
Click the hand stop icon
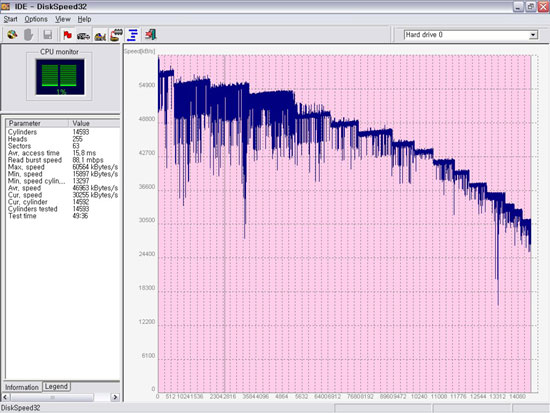tap(29, 35)
